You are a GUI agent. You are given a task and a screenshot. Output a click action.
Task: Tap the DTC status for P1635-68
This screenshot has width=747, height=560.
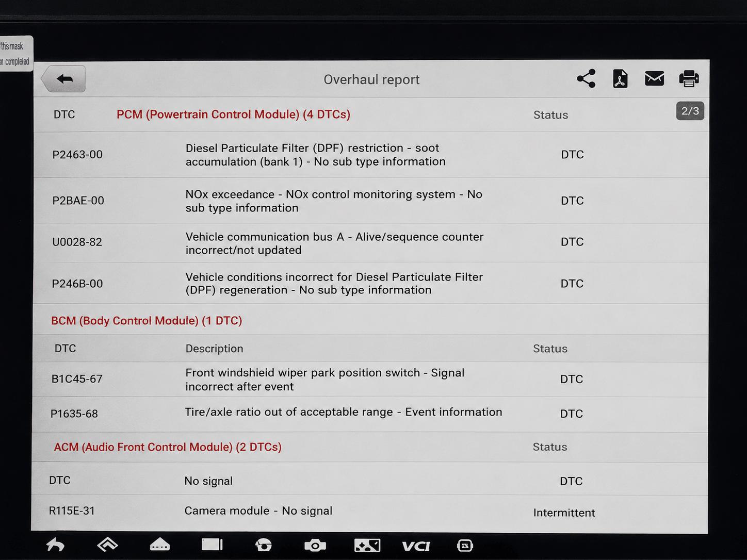572,414
